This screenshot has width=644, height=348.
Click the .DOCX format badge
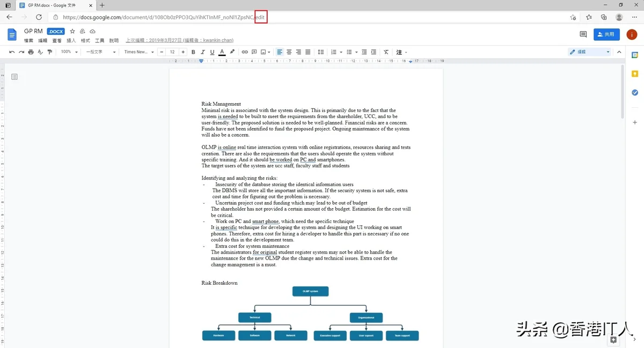(56, 32)
